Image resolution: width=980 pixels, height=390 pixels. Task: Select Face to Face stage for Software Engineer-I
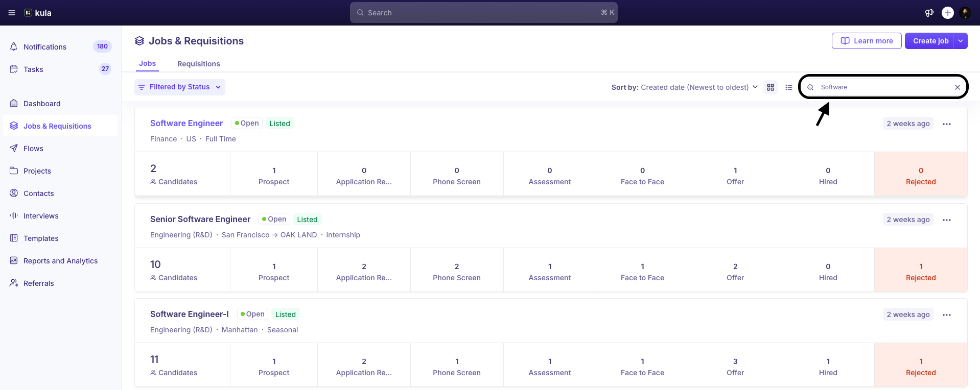tap(642, 365)
